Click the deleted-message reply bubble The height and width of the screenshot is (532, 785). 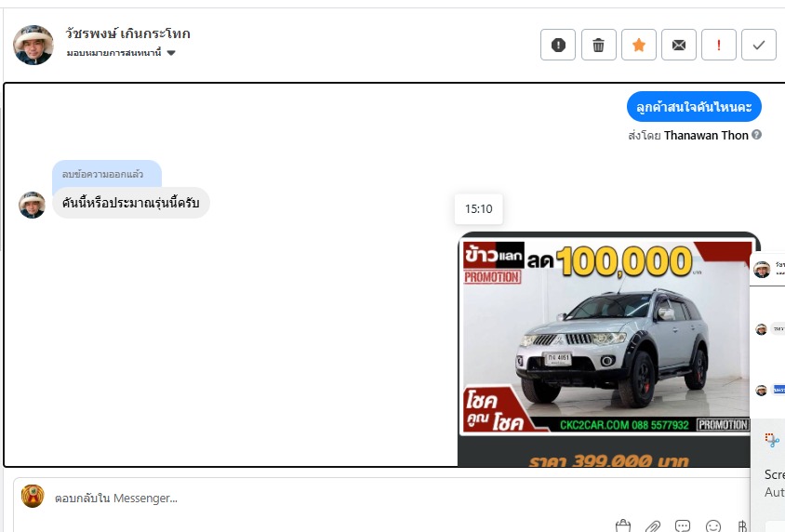pyautogui.click(x=107, y=174)
